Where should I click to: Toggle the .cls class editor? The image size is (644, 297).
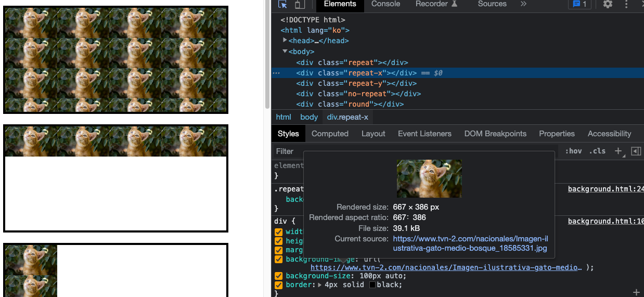click(597, 151)
